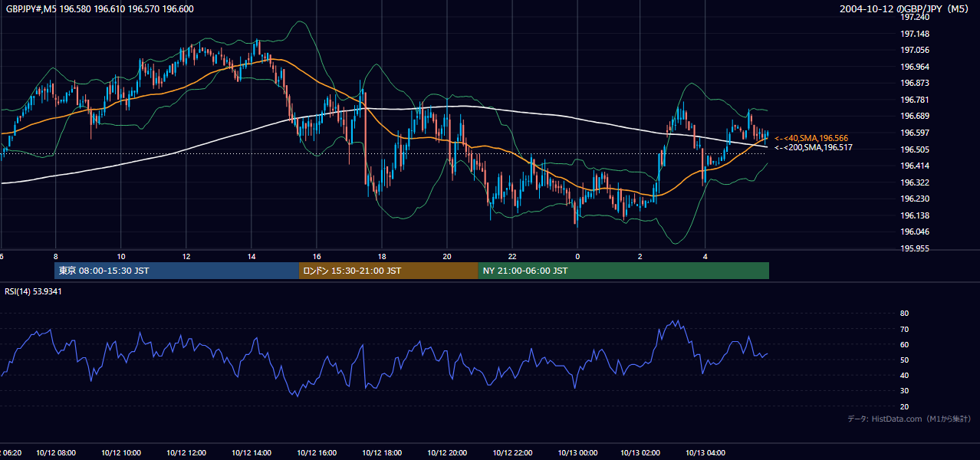
Task: Click the 2004-10-12 GBP/JPY (M5) title
Action: 904,9
